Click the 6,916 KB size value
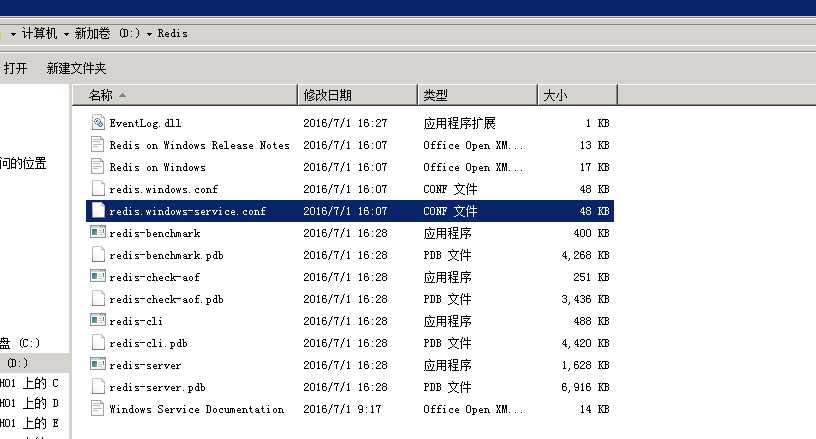The height and width of the screenshot is (439, 816). point(585,388)
